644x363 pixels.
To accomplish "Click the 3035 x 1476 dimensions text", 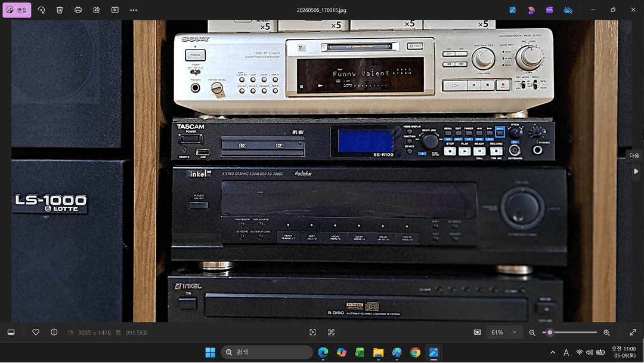I will tap(94, 333).
